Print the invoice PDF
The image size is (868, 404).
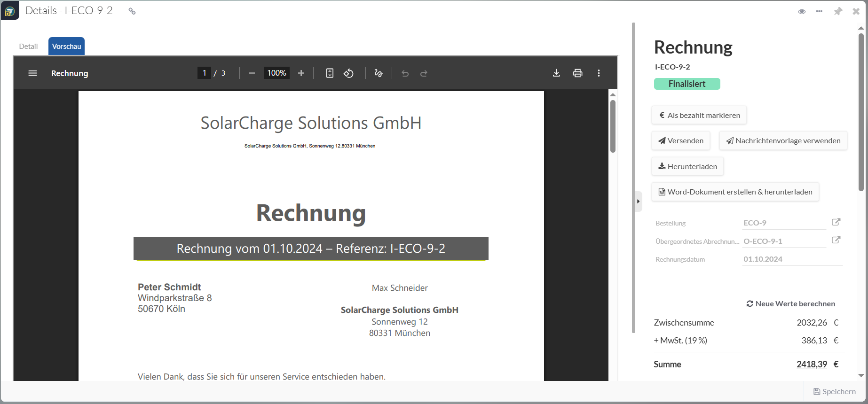point(577,73)
